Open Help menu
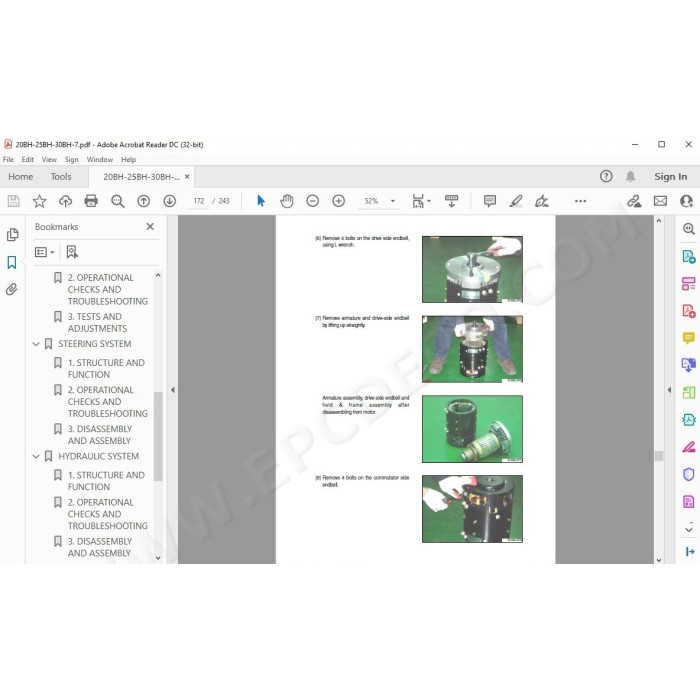 (129, 159)
